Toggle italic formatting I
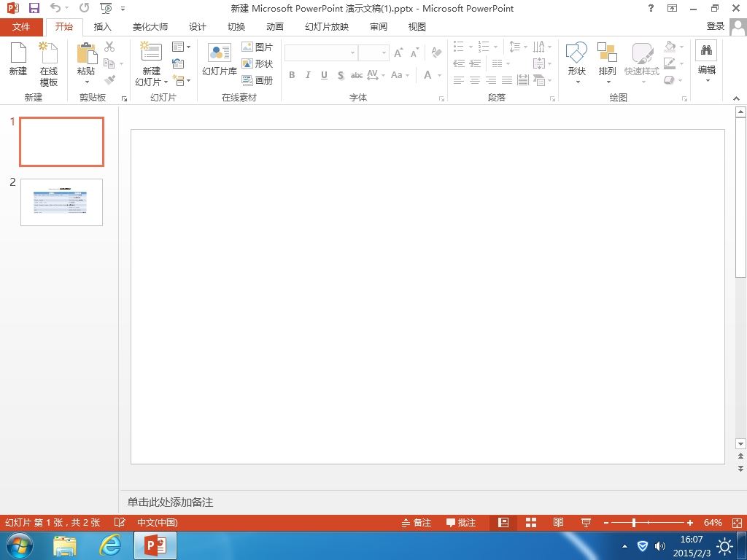This screenshot has height=560, width=747. pos(309,75)
